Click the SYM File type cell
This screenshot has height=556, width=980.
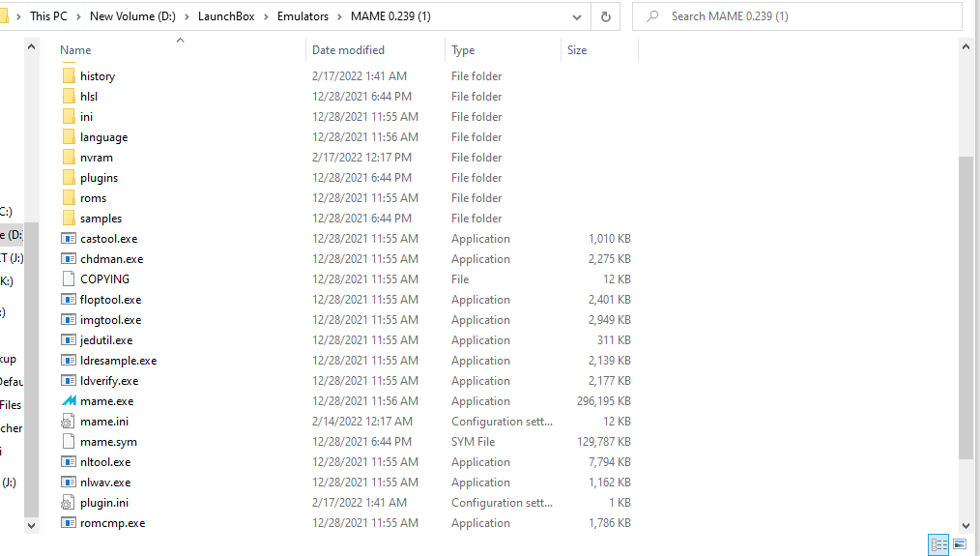(474, 442)
